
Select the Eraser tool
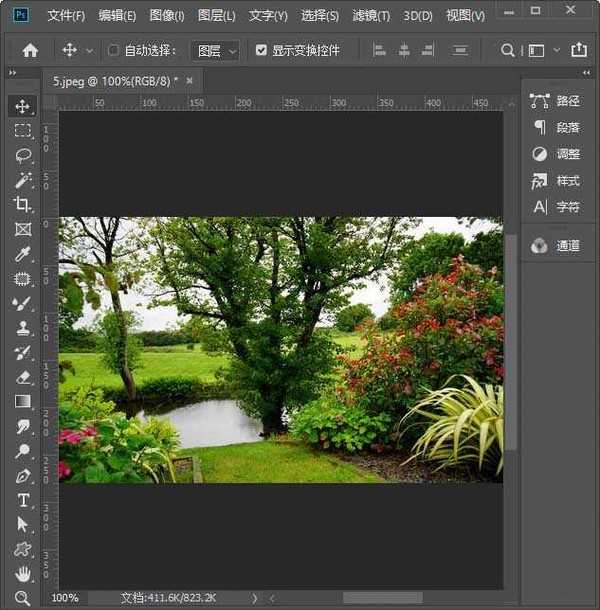click(22, 377)
